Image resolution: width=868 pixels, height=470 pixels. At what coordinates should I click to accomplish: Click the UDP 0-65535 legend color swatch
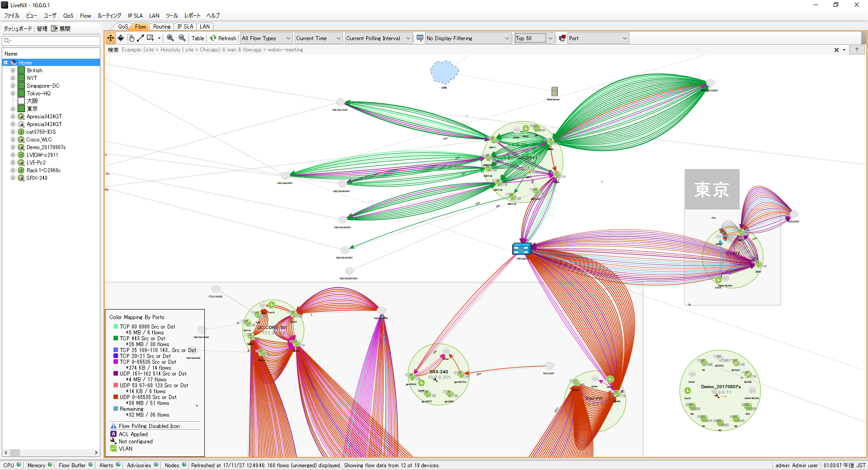116,397
